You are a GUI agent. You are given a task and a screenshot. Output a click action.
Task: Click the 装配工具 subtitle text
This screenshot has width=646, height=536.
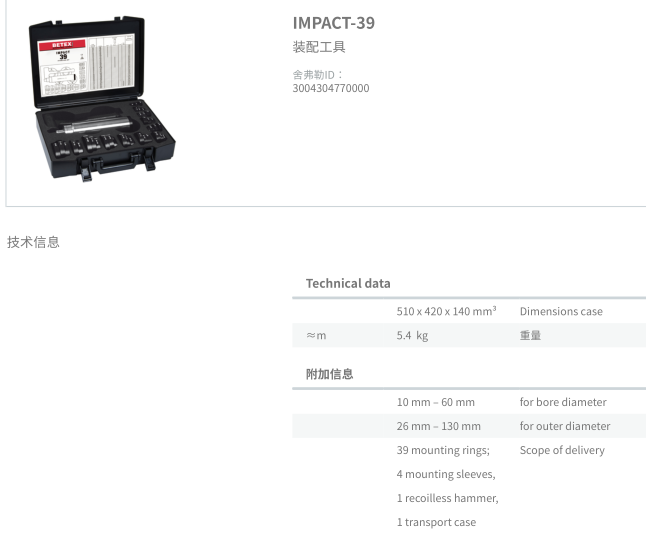pos(319,47)
